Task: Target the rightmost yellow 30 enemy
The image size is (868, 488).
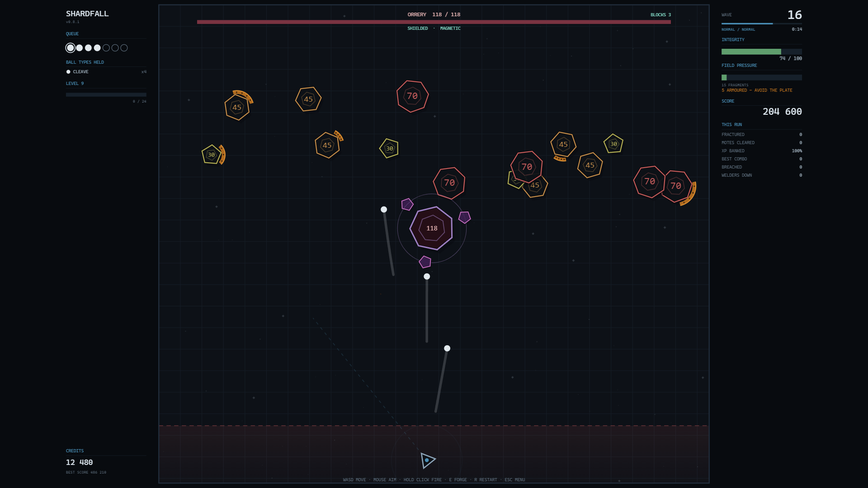Action: (x=613, y=144)
